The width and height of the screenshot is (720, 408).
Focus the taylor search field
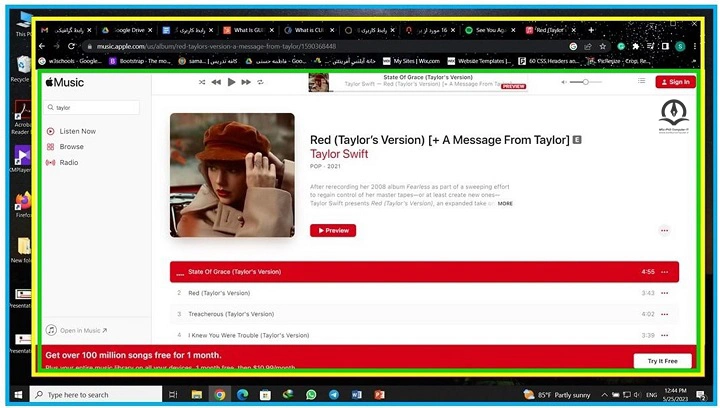point(92,107)
